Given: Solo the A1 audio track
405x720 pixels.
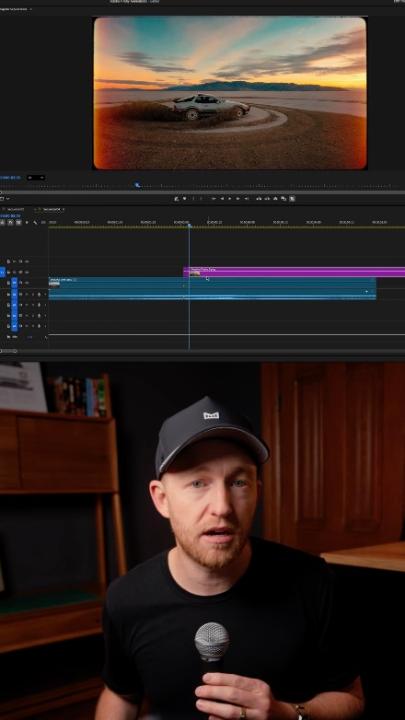Looking at the screenshot, I should (x=33, y=294).
